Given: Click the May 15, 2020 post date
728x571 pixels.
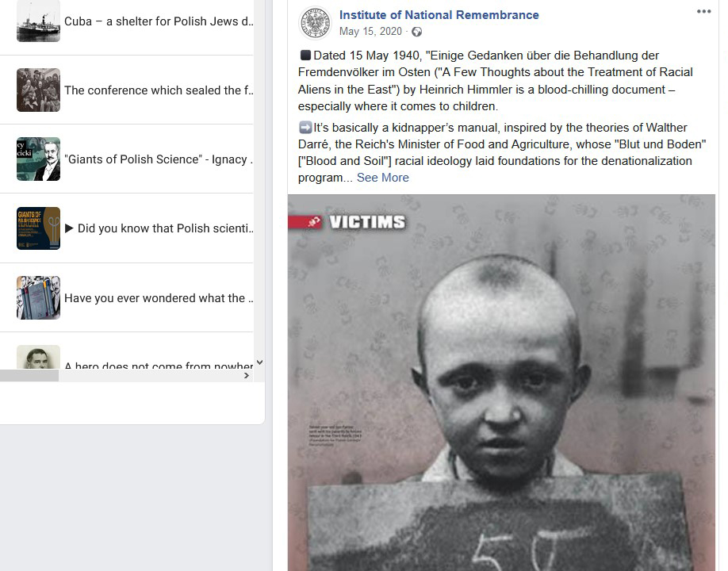Looking at the screenshot, I should (370, 31).
